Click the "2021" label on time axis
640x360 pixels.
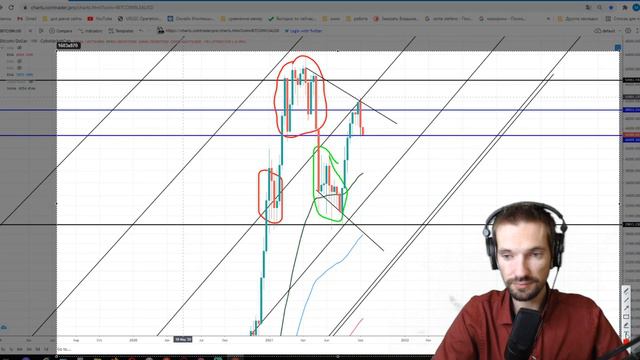click(x=269, y=340)
